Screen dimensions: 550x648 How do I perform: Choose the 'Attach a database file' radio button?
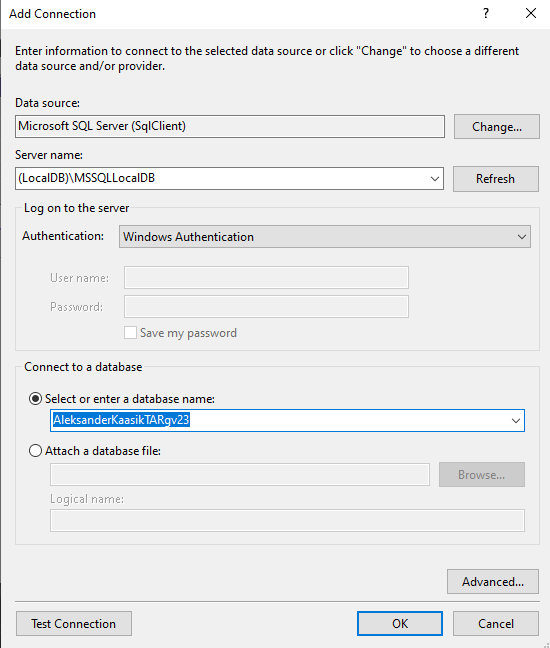tap(36, 450)
